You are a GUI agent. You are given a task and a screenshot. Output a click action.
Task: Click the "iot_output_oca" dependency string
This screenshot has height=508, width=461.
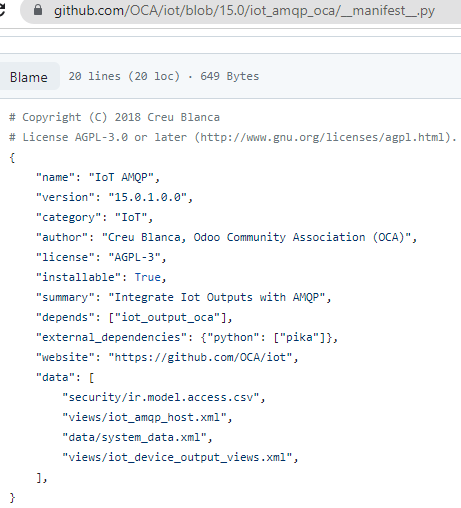pos(170,317)
